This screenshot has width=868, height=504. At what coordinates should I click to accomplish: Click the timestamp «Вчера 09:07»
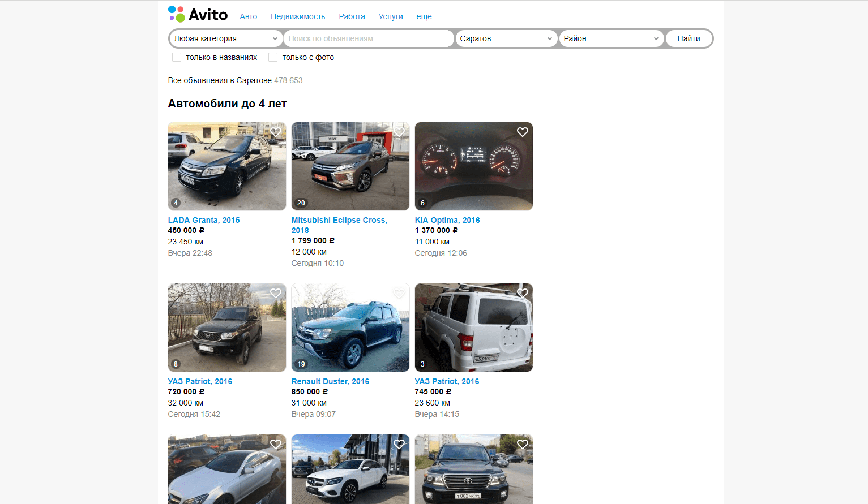(314, 414)
